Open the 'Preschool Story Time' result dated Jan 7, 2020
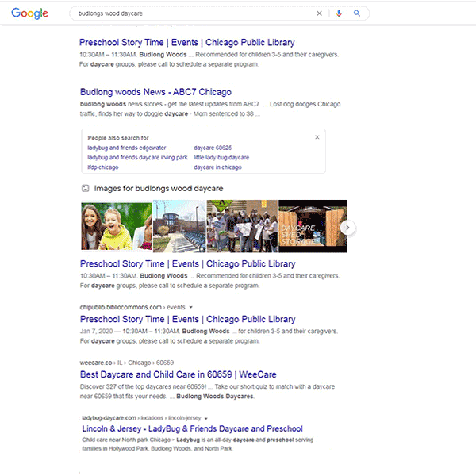The height and width of the screenshot is (476, 476). [187, 319]
